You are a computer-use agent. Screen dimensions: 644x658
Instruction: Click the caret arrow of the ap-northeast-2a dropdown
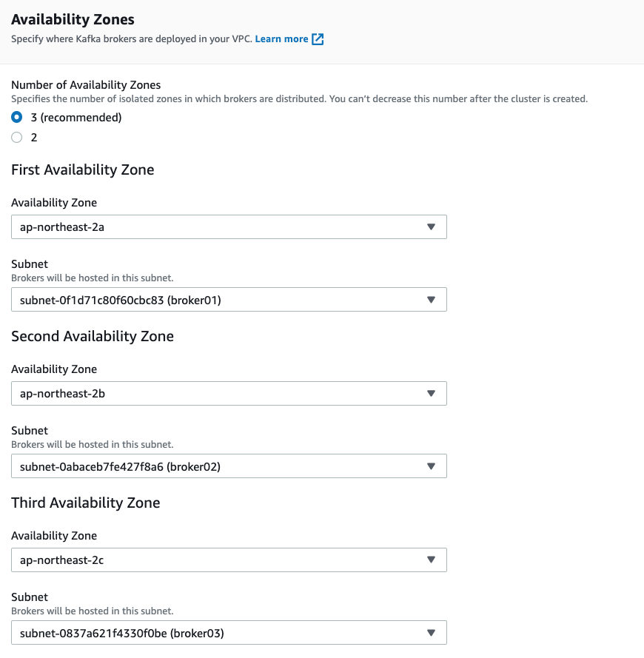click(431, 227)
